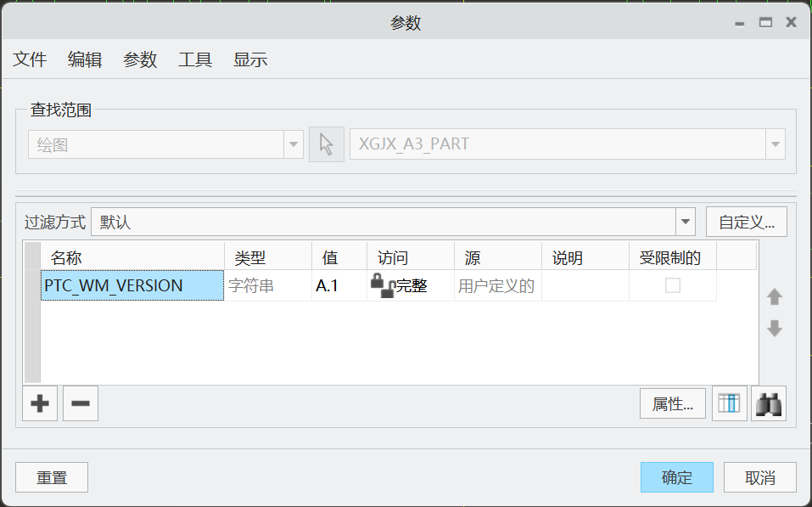Confirm parameters with the 确定 button
The width and height of the screenshot is (812, 507).
pos(676,477)
